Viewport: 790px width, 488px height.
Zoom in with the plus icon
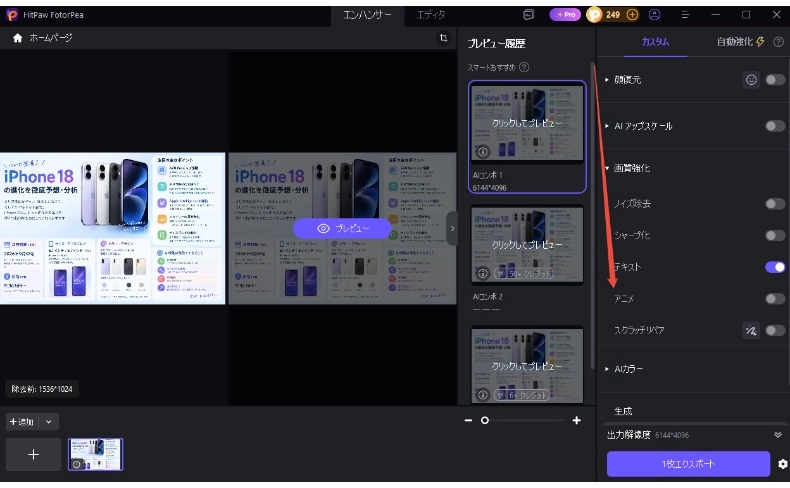(x=576, y=420)
